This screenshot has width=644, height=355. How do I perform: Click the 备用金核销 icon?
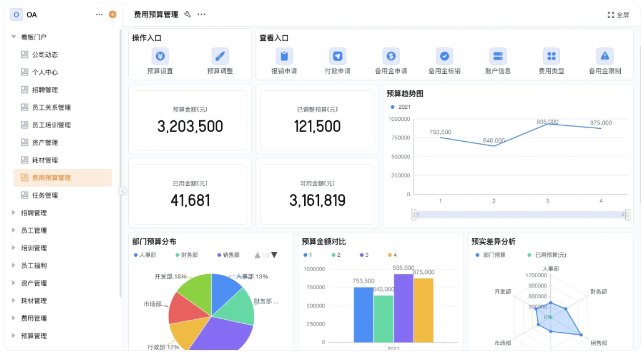(x=445, y=56)
